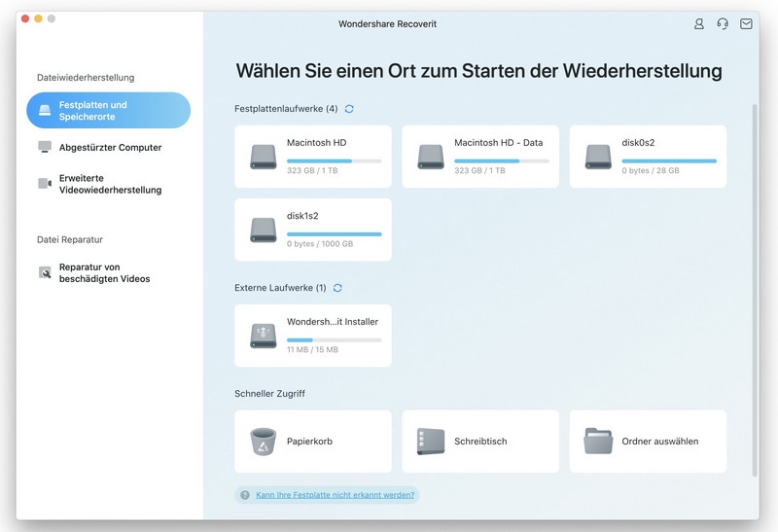The image size is (778, 532).
Task: Select Festplatten und Speicherorte in sidebar
Action: (x=108, y=110)
